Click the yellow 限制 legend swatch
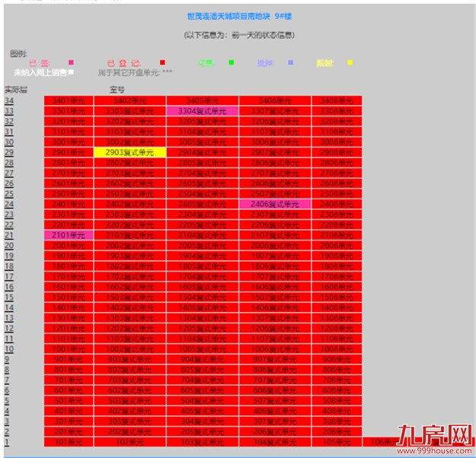Image resolution: width=476 pixels, height=458 pixels. pos(350,62)
